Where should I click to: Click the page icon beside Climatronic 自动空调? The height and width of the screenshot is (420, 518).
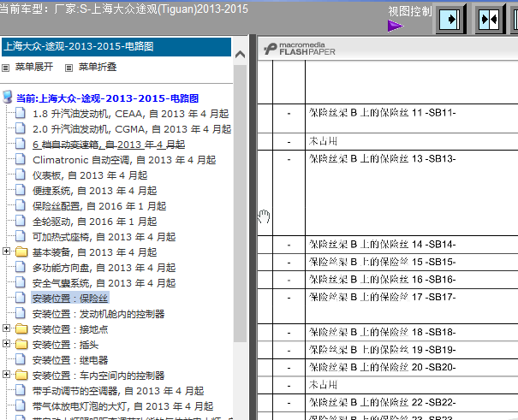click(21, 159)
